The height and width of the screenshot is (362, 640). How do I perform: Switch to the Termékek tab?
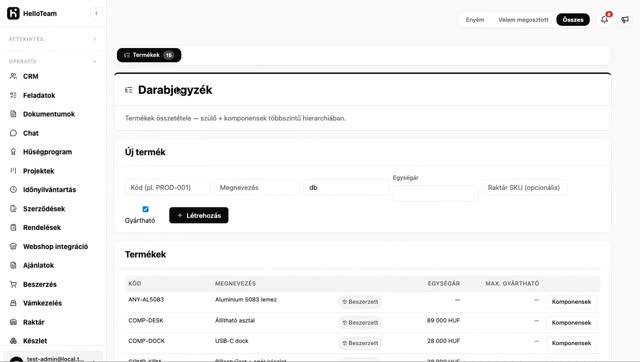click(149, 55)
